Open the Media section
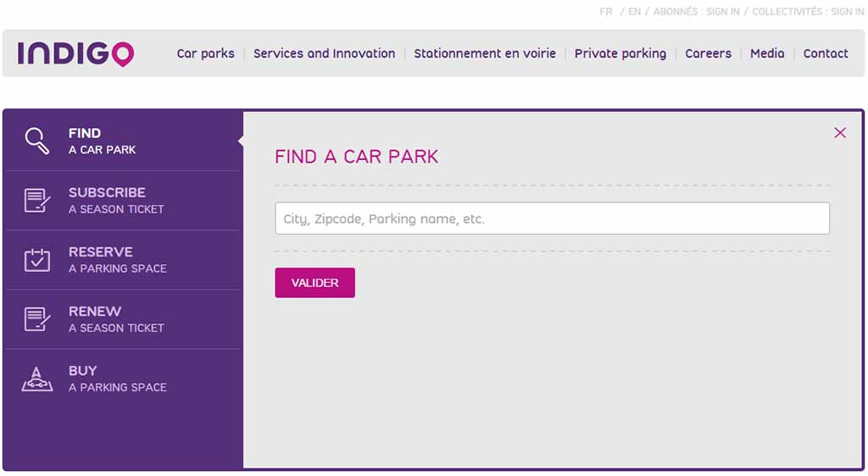868x476 pixels. 767,53
